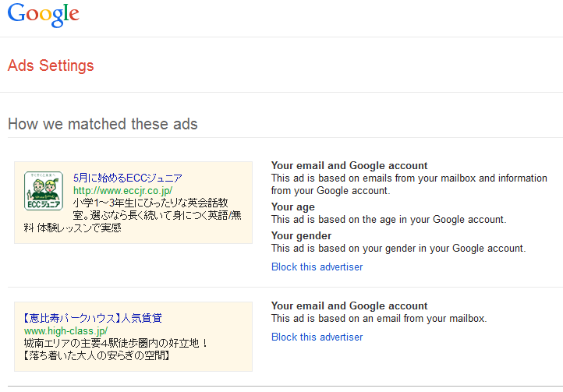Image resolution: width=563 pixels, height=392 pixels.
Task: Click the Google logo
Action: click(44, 14)
